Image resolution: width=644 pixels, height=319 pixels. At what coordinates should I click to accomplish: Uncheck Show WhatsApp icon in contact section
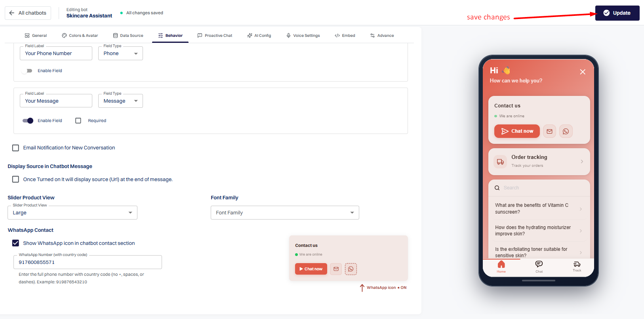[x=15, y=243]
